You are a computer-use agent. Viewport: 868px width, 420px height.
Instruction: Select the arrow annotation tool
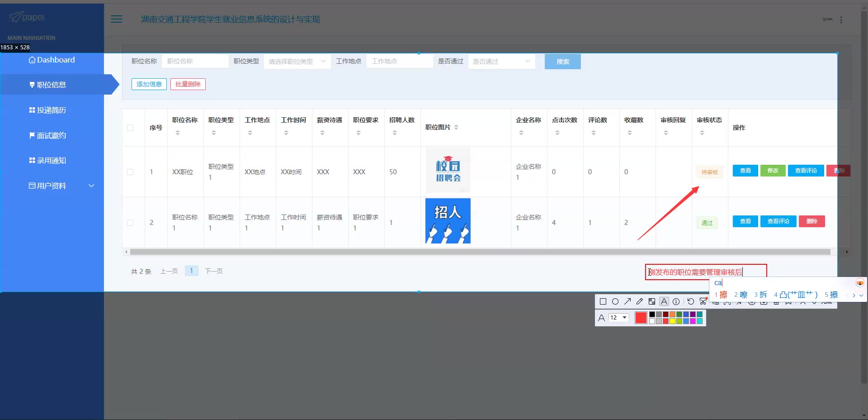pyautogui.click(x=627, y=301)
